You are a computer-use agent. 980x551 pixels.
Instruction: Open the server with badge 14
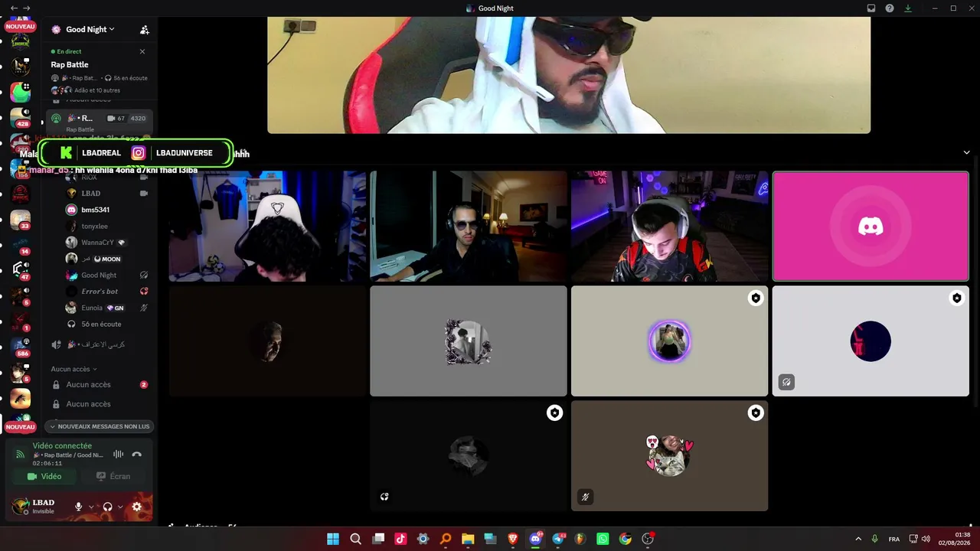point(21,245)
